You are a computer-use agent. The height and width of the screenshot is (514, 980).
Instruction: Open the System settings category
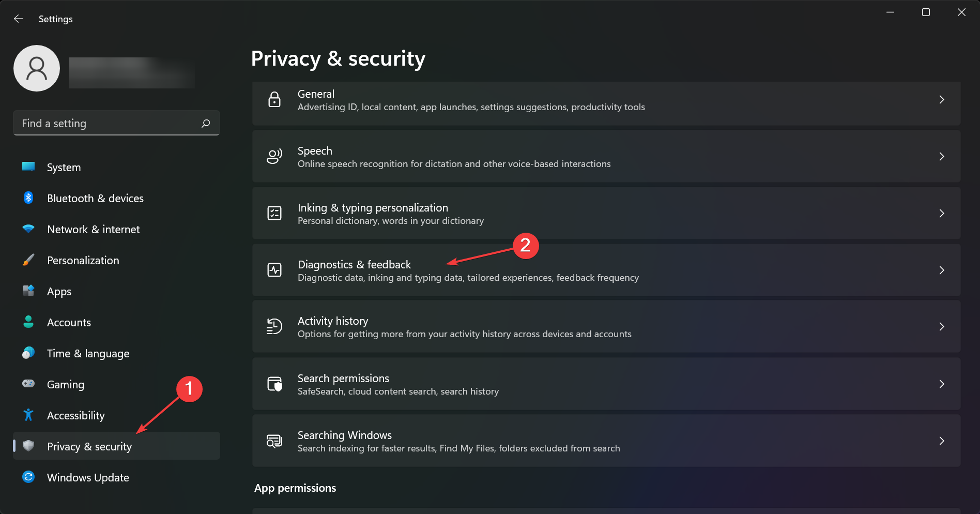click(64, 168)
